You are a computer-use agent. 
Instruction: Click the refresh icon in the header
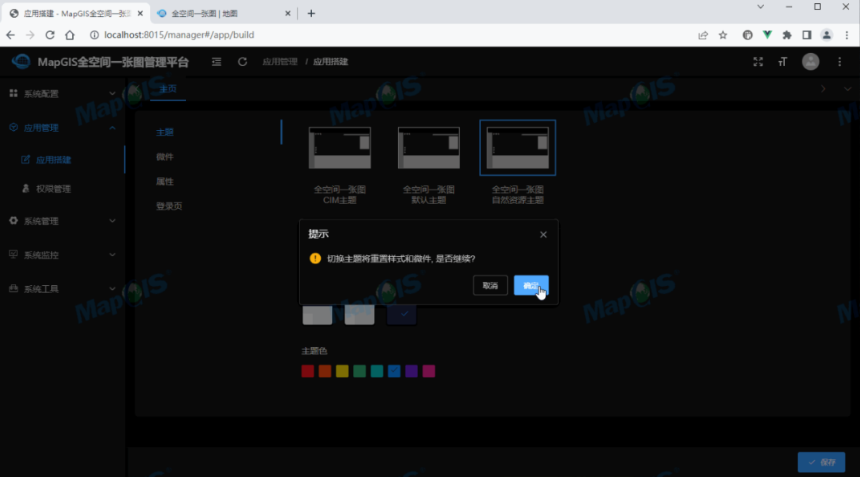click(242, 62)
